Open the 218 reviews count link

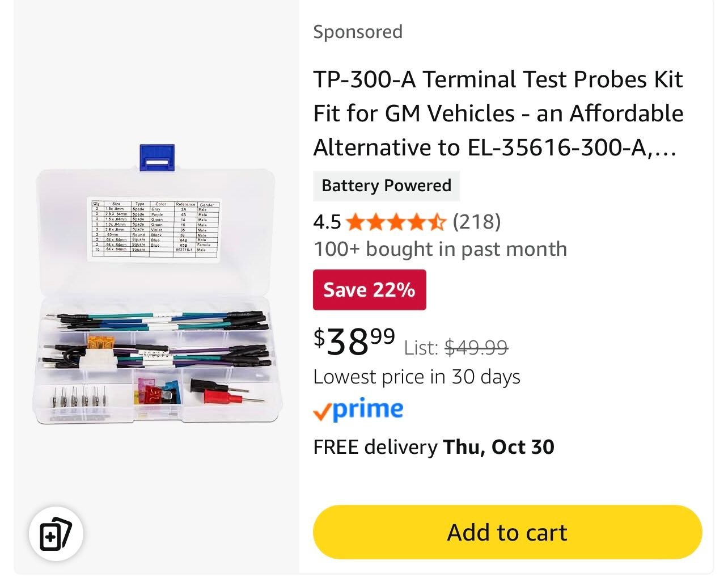click(477, 222)
